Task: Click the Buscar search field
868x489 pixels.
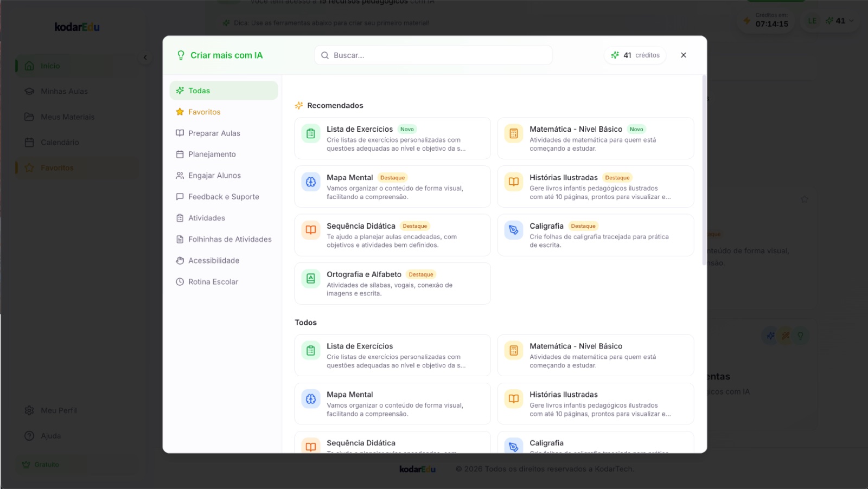Action: click(x=433, y=55)
